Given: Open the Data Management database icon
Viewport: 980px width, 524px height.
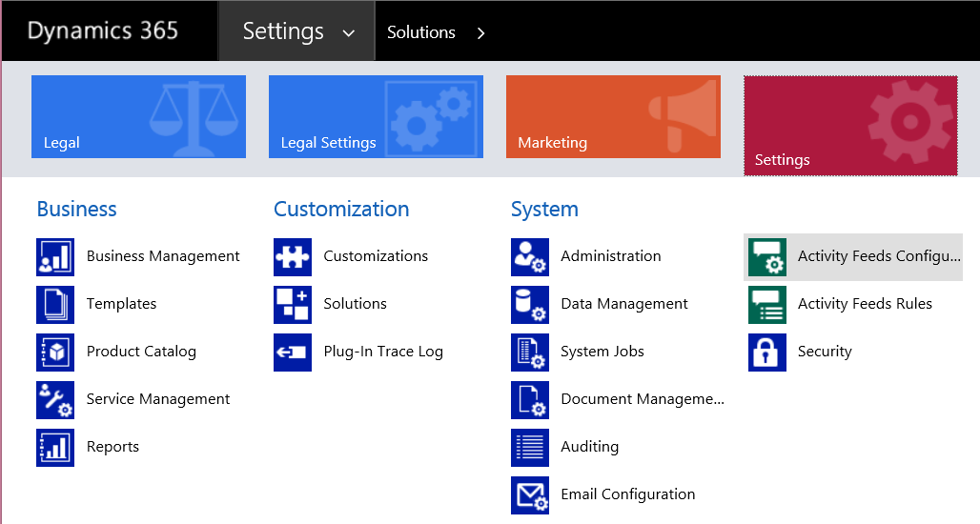Looking at the screenshot, I should (x=530, y=304).
